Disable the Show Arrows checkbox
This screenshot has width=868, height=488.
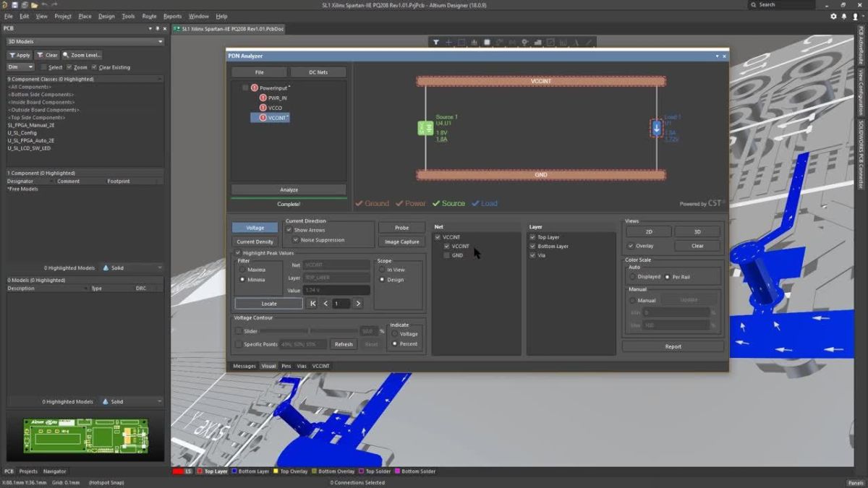289,230
